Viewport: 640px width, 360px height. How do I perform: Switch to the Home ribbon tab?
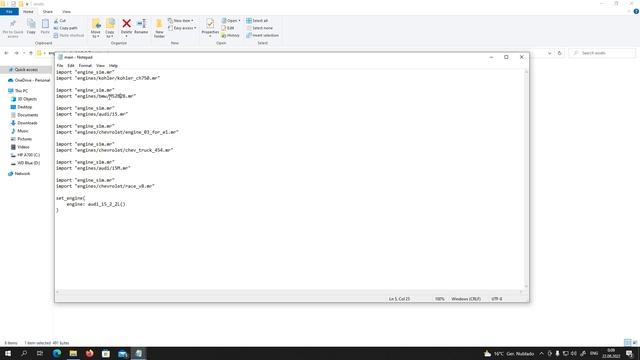tap(28, 11)
